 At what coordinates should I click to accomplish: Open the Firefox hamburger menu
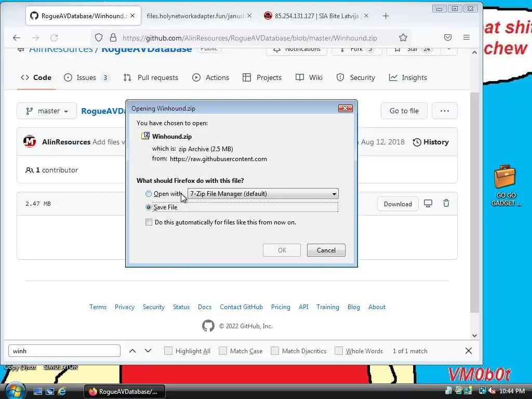pos(467,37)
